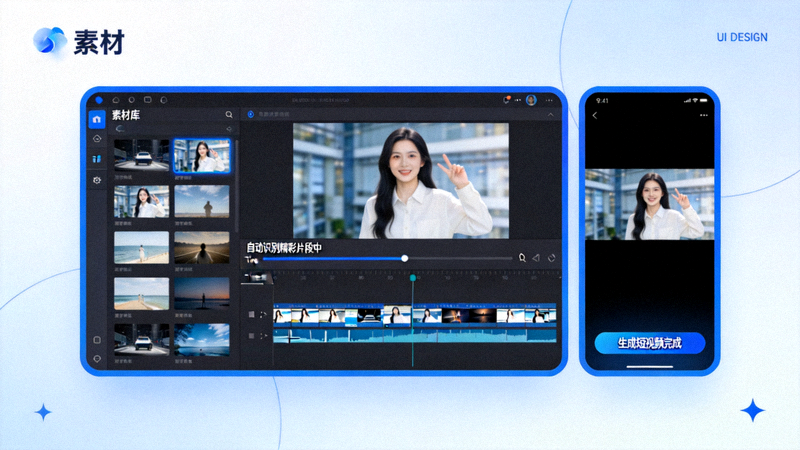Select the highlighted woman thumbnail in 素材库
The height and width of the screenshot is (450, 800).
point(202,156)
